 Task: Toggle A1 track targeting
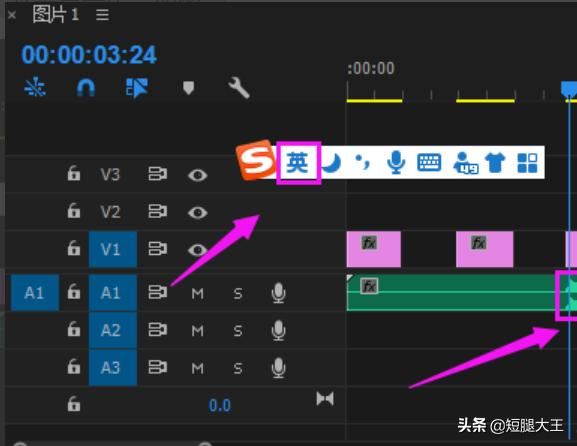(113, 293)
